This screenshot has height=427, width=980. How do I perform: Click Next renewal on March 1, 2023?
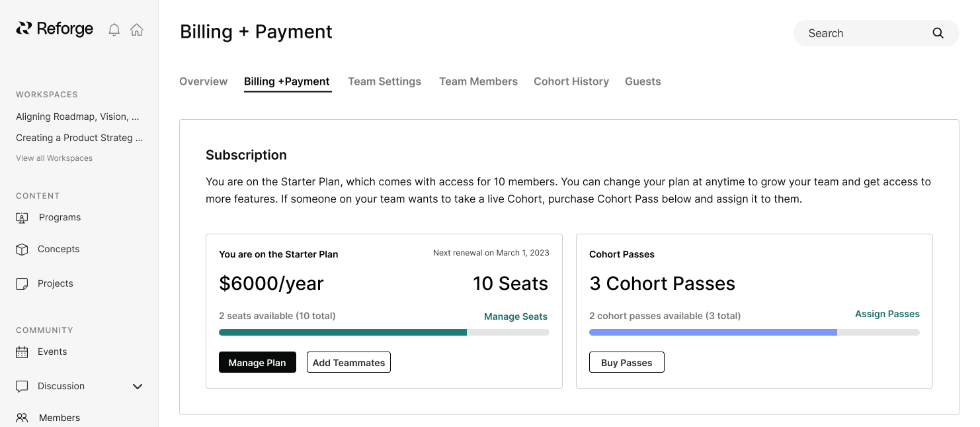(491, 253)
